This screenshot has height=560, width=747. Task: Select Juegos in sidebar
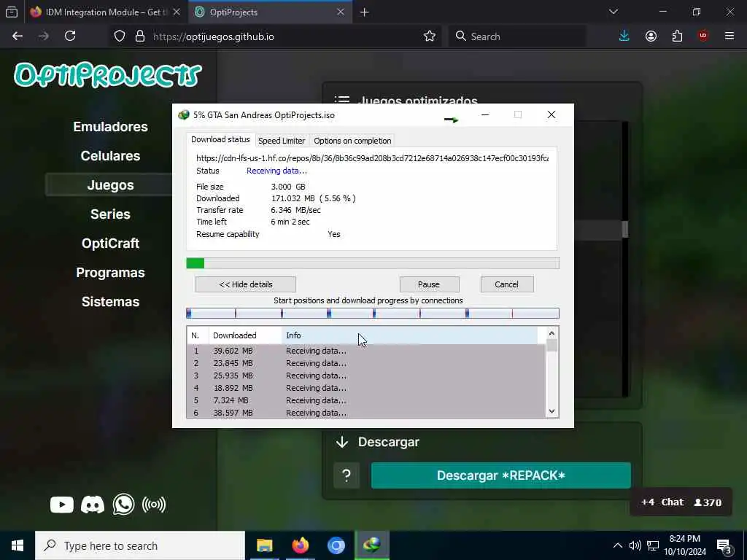111,184
